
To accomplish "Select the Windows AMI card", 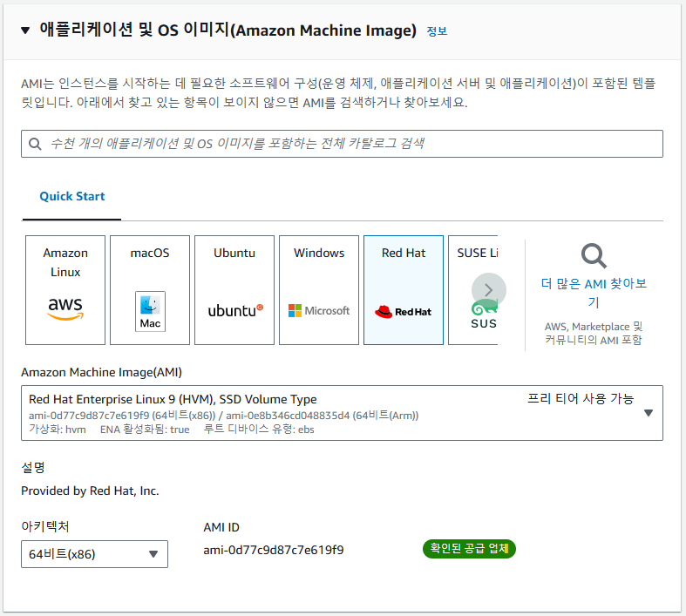I will coord(319,290).
